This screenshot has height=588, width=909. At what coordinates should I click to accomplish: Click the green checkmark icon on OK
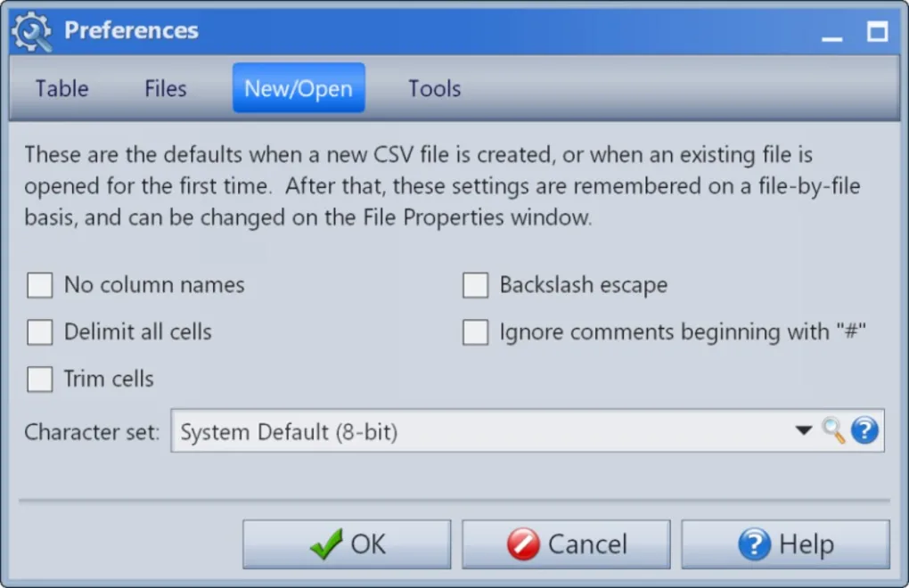(326, 544)
